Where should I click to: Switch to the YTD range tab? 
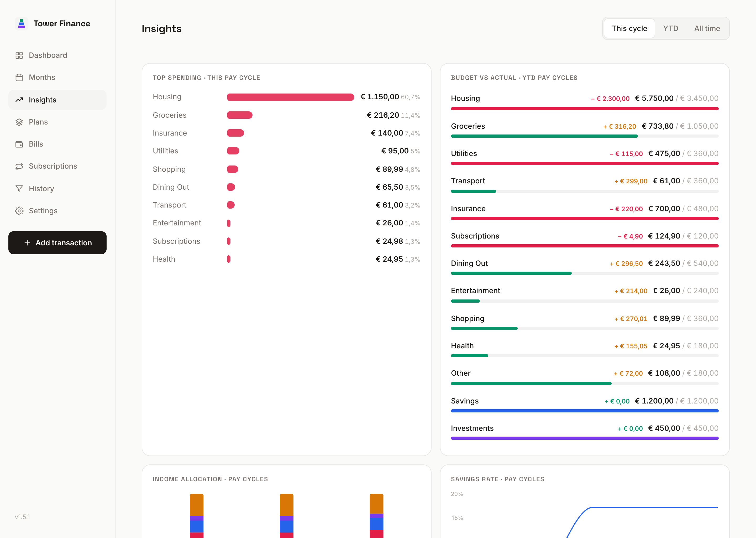670,28
